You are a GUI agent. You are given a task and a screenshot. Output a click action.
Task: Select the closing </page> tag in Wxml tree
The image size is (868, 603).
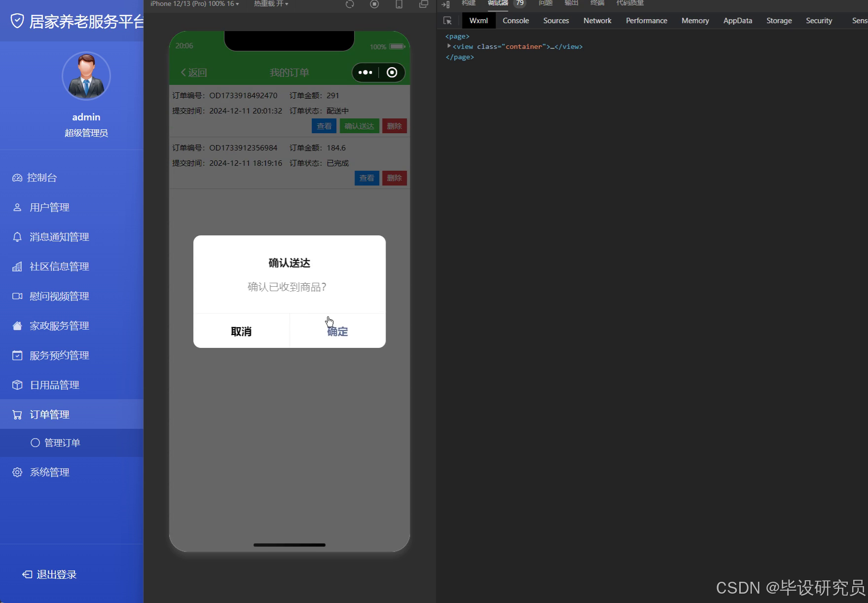pyautogui.click(x=460, y=57)
